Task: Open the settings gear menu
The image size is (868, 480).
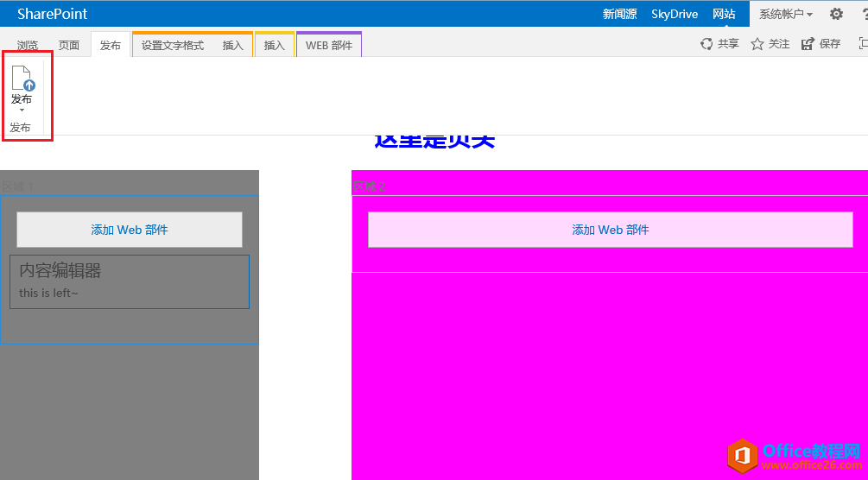Action: click(x=836, y=14)
